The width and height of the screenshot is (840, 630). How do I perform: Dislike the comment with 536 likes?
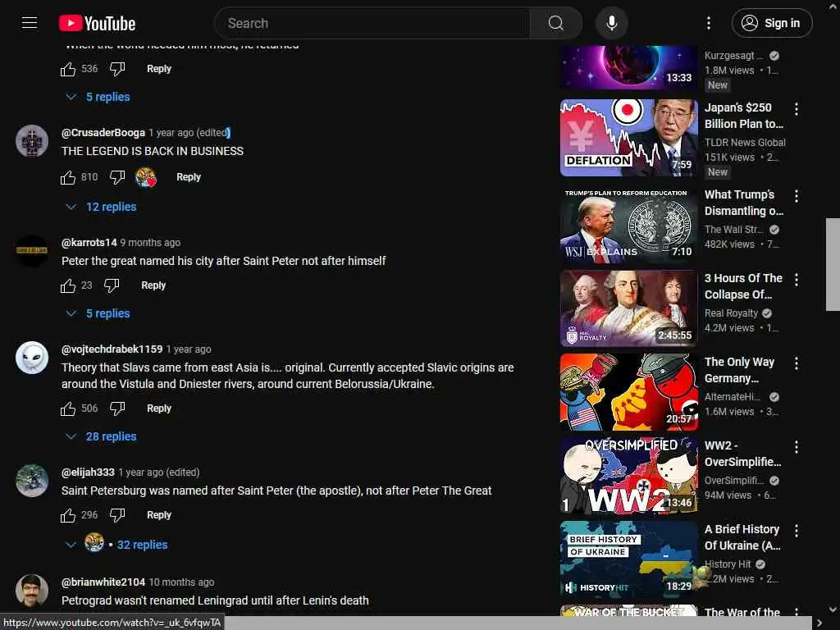pyautogui.click(x=116, y=69)
